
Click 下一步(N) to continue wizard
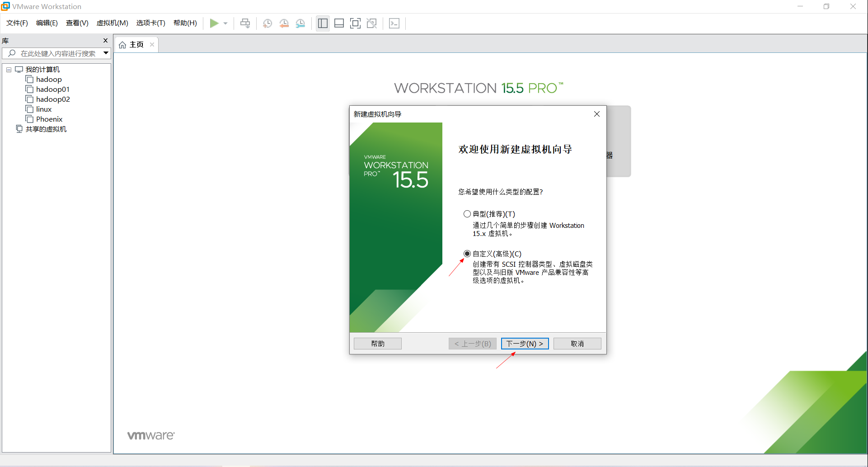pyautogui.click(x=525, y=344)
